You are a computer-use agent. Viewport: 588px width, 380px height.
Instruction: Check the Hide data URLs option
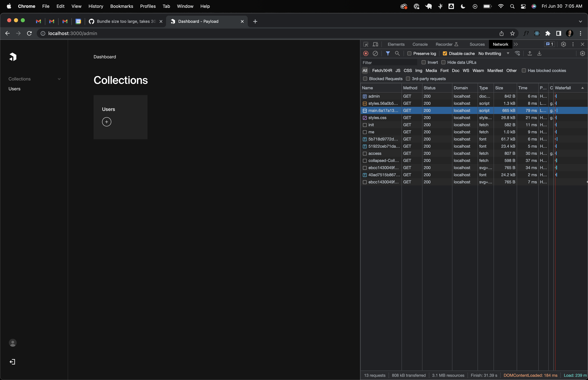(x=443, y=62)
